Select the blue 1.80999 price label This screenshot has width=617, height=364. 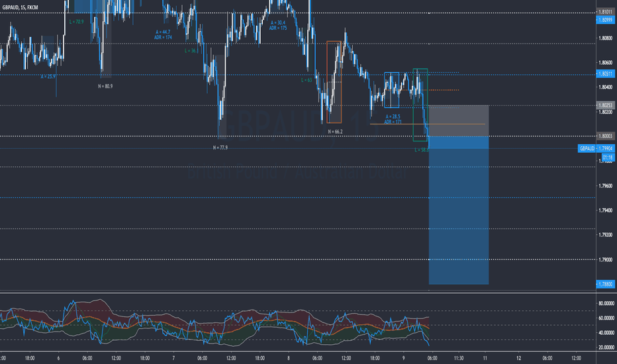click(605, 20)
